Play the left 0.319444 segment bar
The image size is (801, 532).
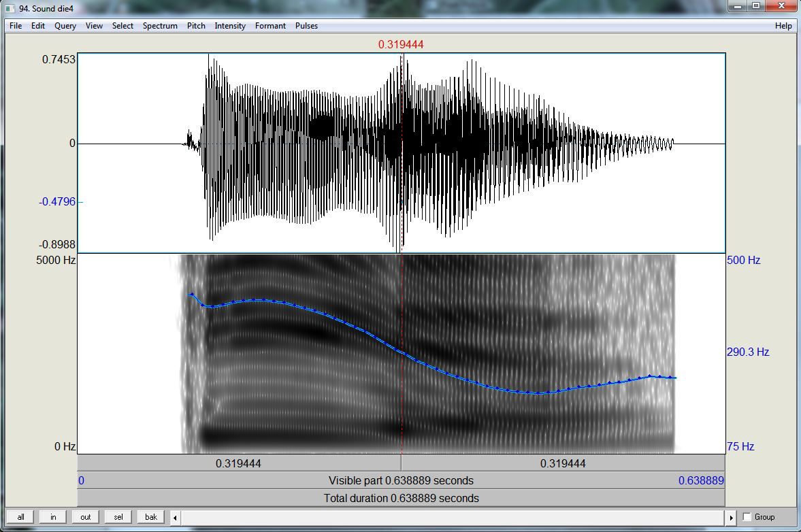(239, 463)
